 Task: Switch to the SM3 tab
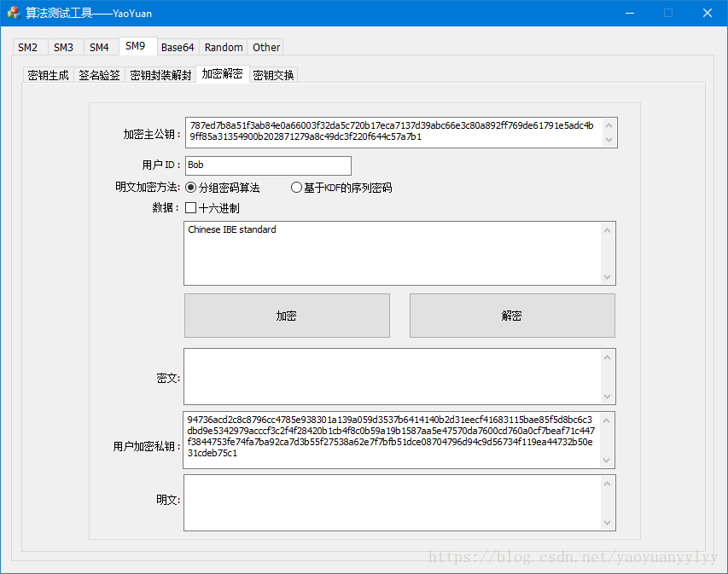64,47
